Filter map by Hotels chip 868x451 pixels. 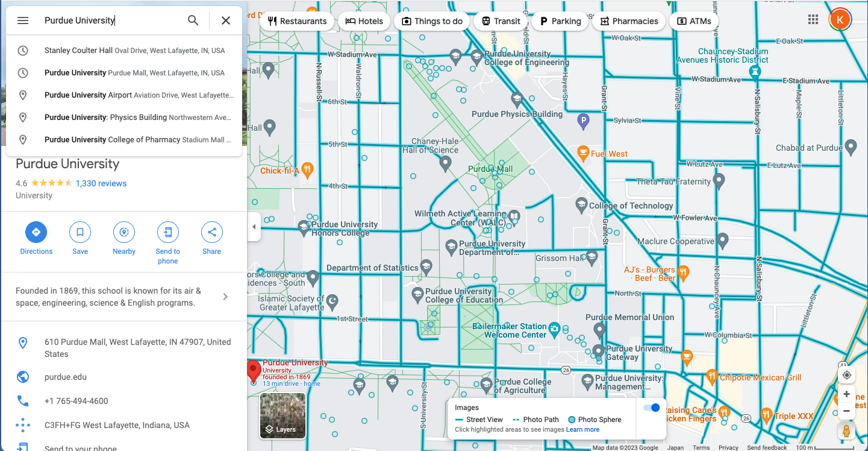click(x=364, y=21)
